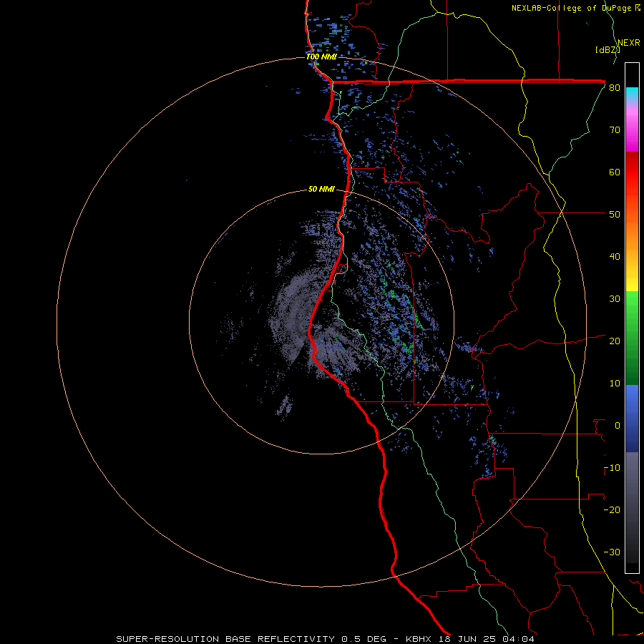Click the 50 NMI range ring label
The height and width of the screenshot is (644, 644).
[321, 190]
